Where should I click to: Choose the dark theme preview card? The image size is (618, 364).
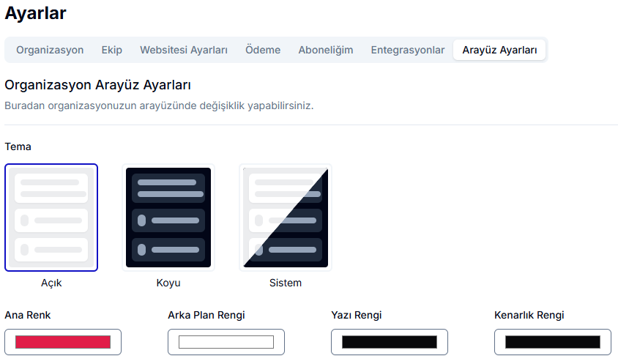point(168,218)
